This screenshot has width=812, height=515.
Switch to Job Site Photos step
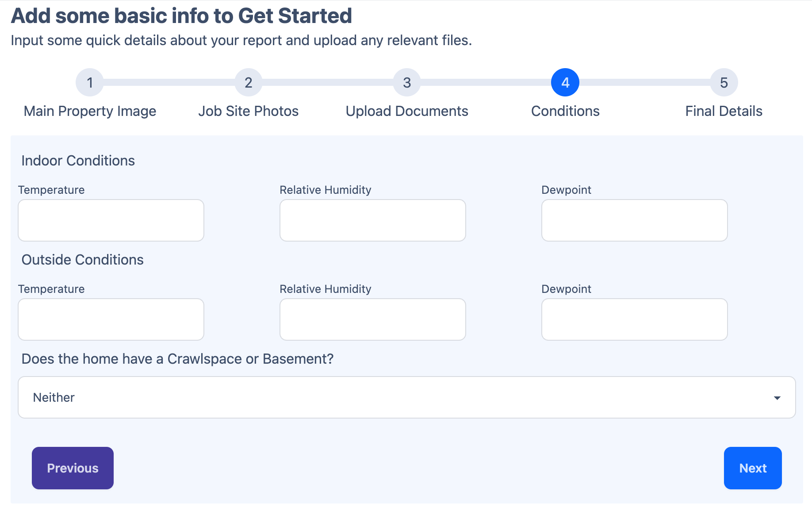(249, 111)
